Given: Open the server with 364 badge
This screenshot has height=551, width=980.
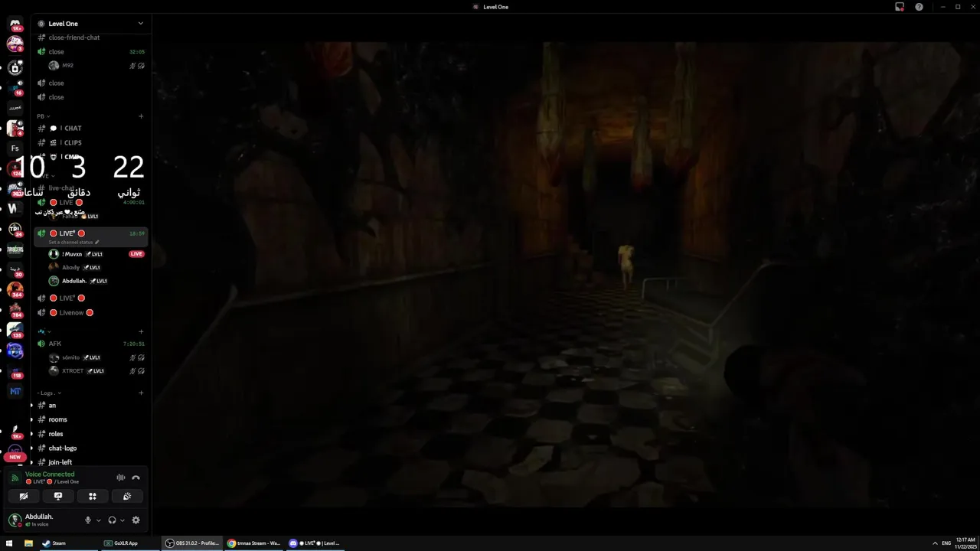Looking at the screenshot, I should pyautogui.click(x=15, y=289).
